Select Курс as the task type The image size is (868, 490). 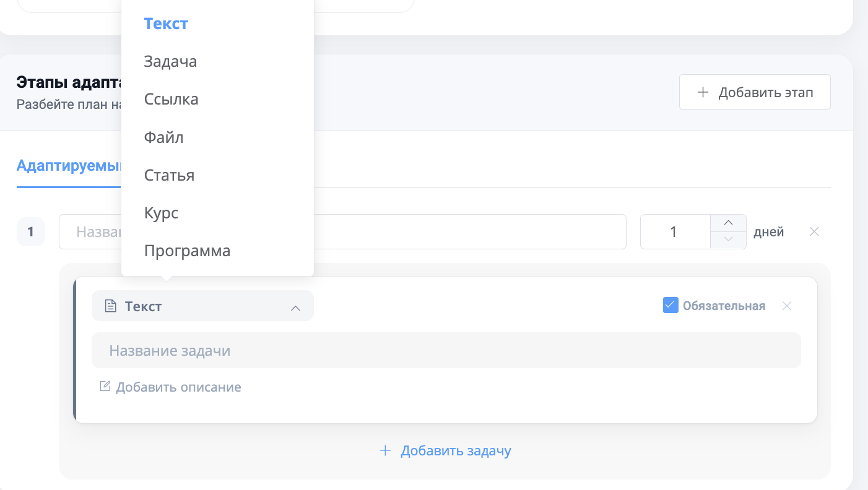pos(160,213)
